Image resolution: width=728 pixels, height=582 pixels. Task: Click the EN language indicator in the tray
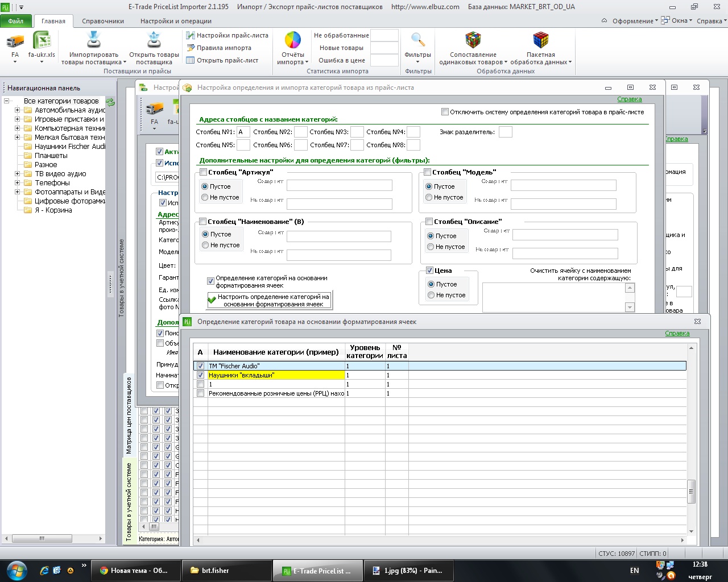(635, 571)
